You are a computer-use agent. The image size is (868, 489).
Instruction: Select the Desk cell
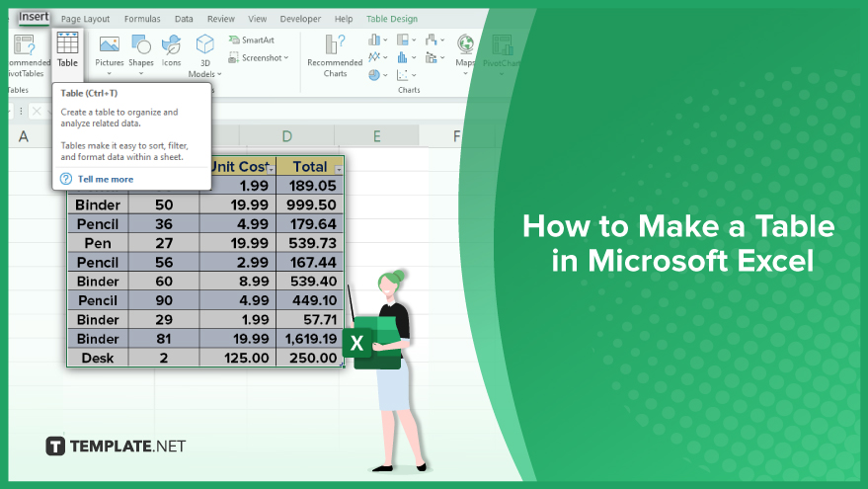pyautogui.click(x=98, y=358)
